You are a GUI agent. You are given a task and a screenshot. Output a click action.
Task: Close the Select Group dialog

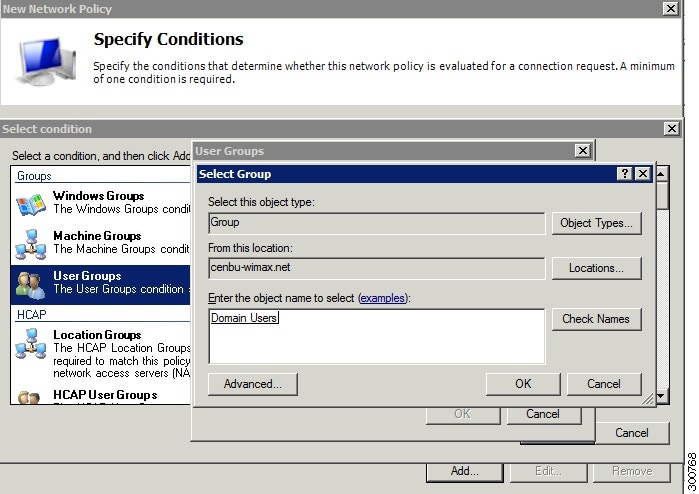point(642,173)
